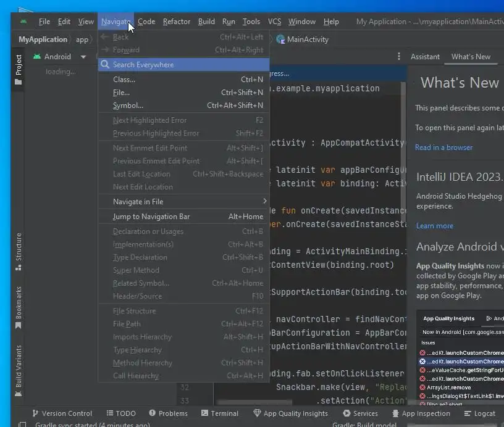Open the VCS menu
The height and width of the screenshot is (427, 504).
[274, 22]
